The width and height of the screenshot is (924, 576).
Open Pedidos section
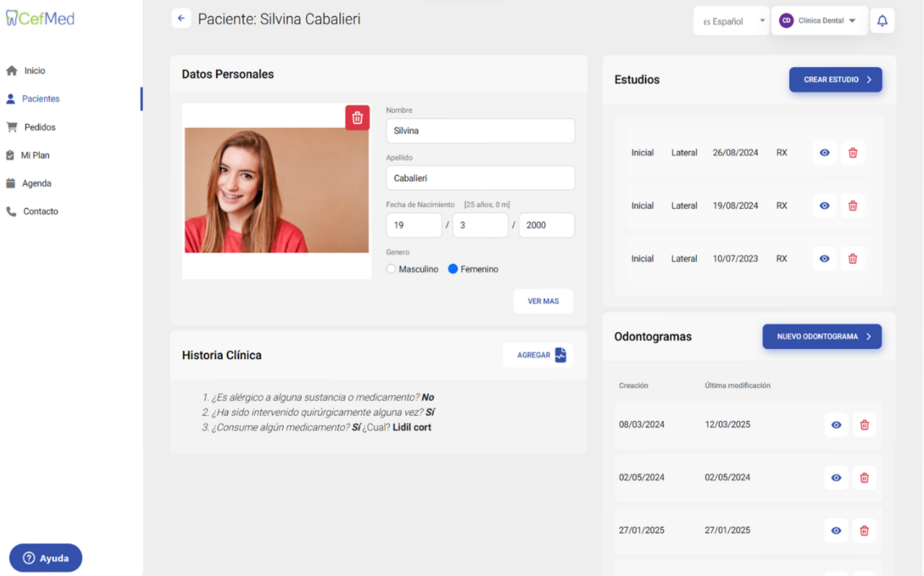pos(40,127)
